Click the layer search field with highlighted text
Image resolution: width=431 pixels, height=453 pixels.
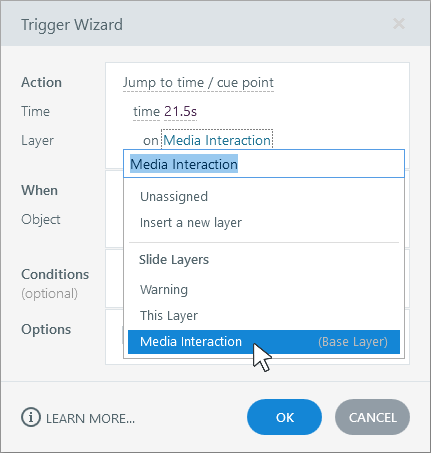264,164
